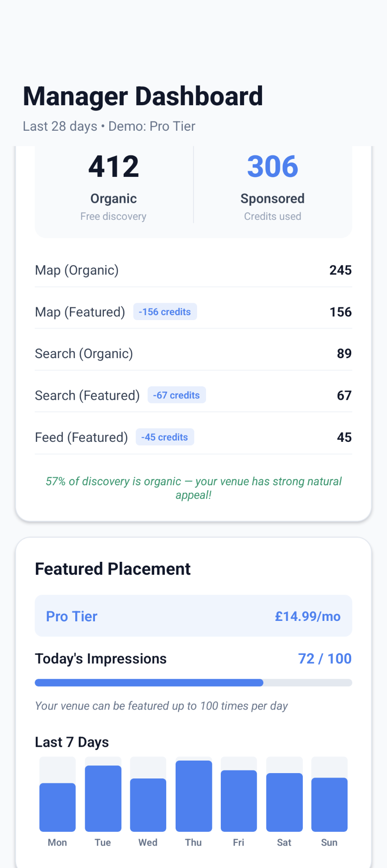The height and width of the screenshot is (868, 387).
Task: Select the 412 Organic stat
Action: (x=113, y=184)
